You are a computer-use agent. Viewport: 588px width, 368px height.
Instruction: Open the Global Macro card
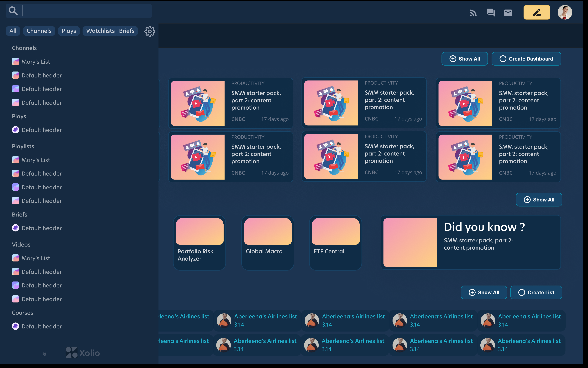pos(268,243)
